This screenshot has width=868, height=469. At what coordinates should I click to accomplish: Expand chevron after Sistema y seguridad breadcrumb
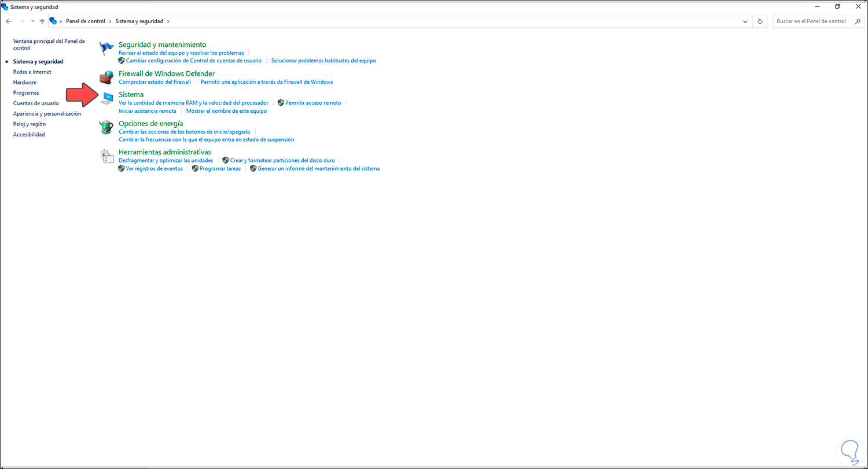click(168, 21)
